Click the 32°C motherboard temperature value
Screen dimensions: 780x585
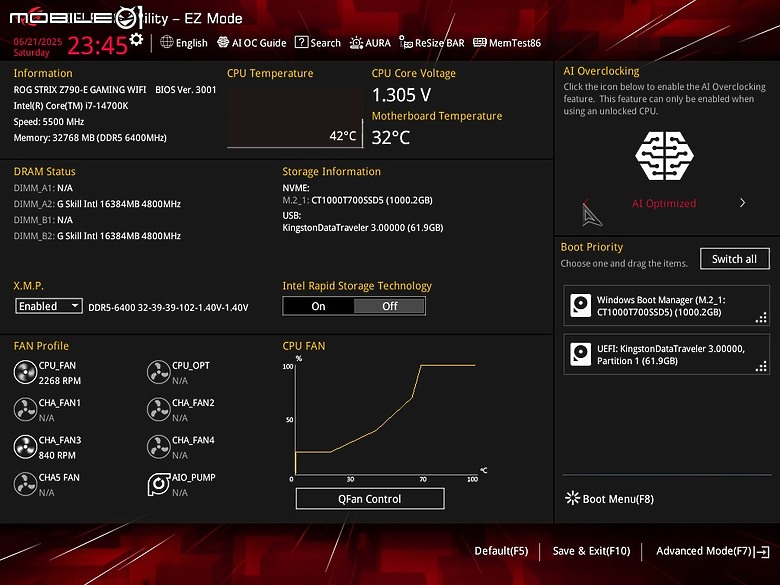click(x=390, y=137)
